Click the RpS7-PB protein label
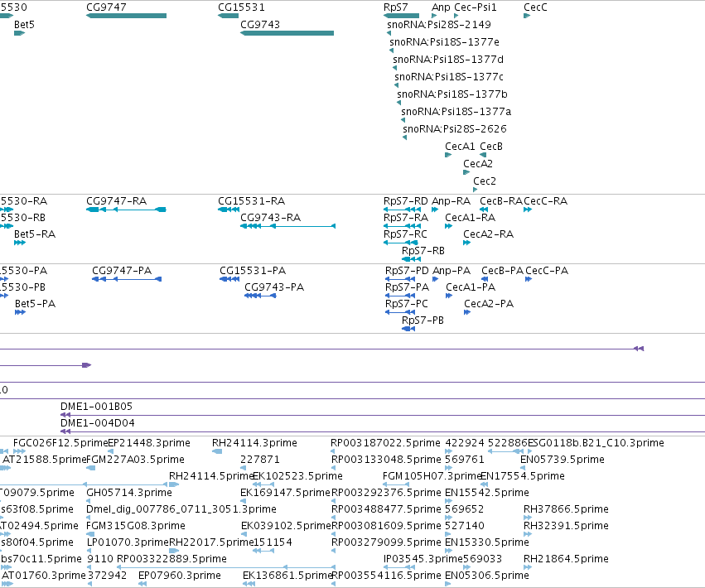The width and height of the screenshot is (705, 588). (423, 321)
